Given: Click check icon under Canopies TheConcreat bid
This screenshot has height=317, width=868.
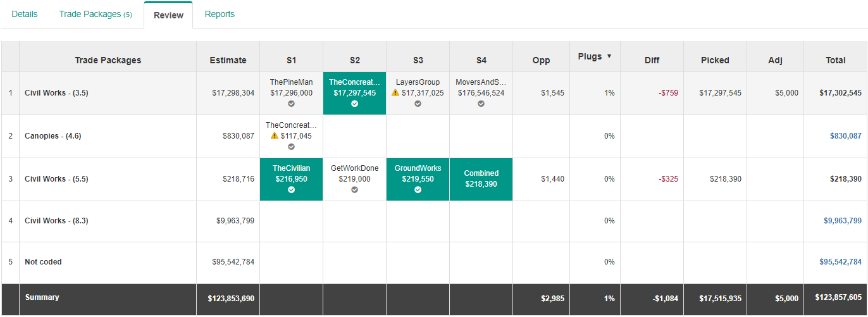Looking at the screenshot, I should 291,147.
